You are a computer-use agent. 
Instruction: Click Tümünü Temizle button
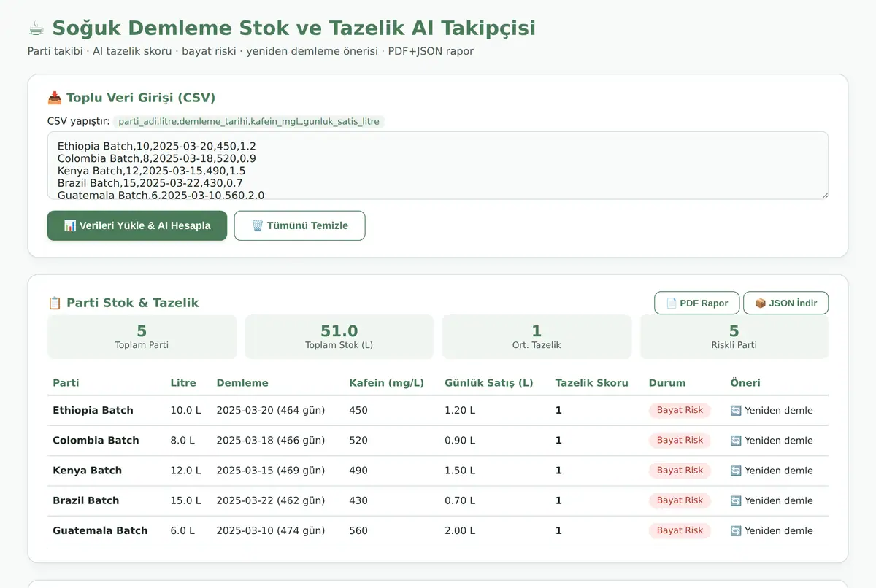(x=299, y=225)
